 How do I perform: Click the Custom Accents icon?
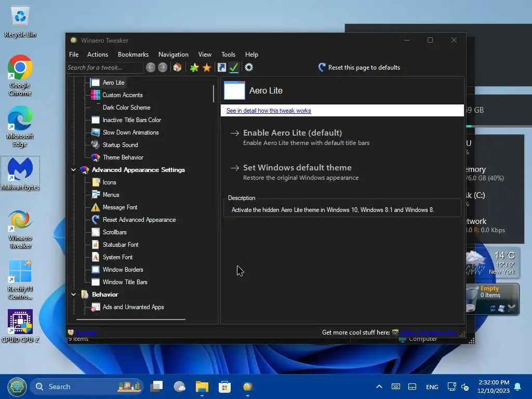[x=96, y=95]
